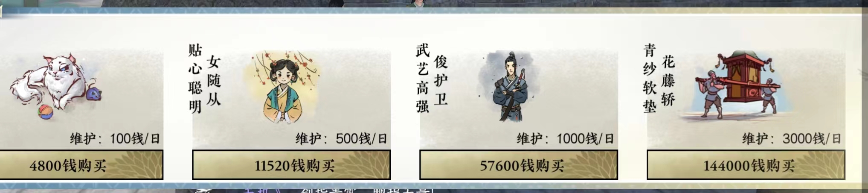Click the 维护 100钱/日 label

tap(115, 139)
